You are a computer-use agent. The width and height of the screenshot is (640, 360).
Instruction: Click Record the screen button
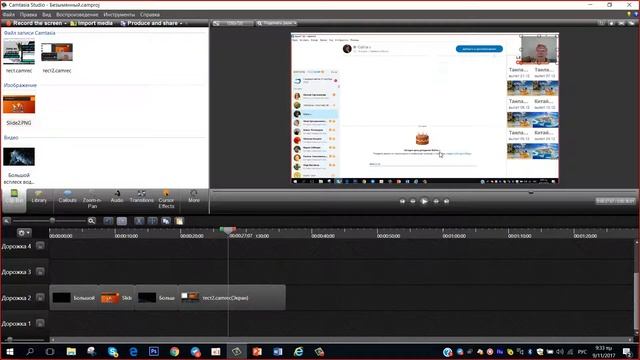pyautogui.click(x=34, y=23)
